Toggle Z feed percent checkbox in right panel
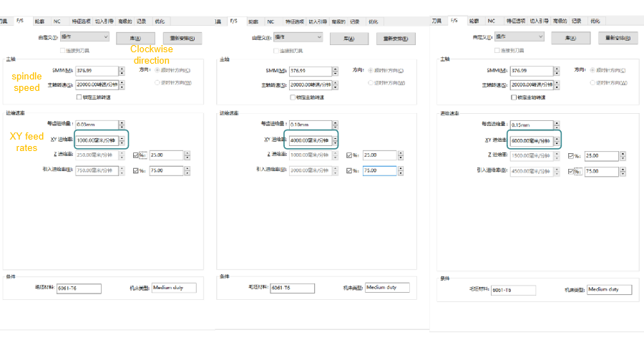 [570, 156]
